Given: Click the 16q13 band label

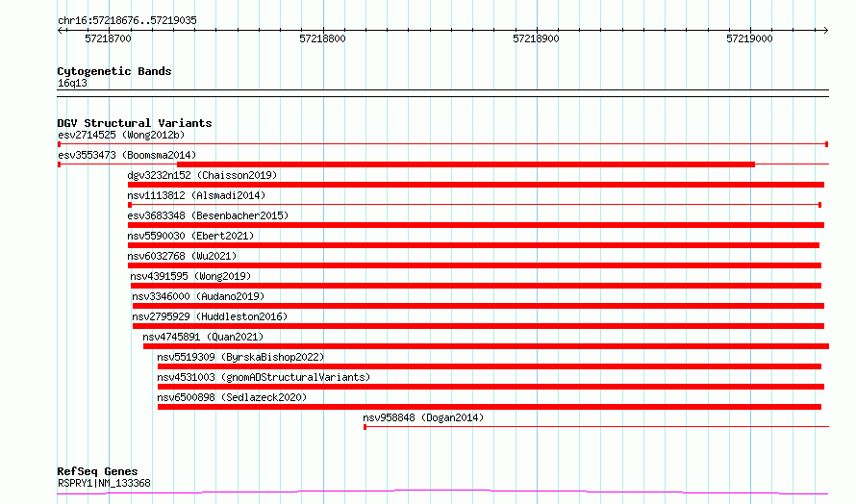Looking at the screenshot, I should [72, 83].
